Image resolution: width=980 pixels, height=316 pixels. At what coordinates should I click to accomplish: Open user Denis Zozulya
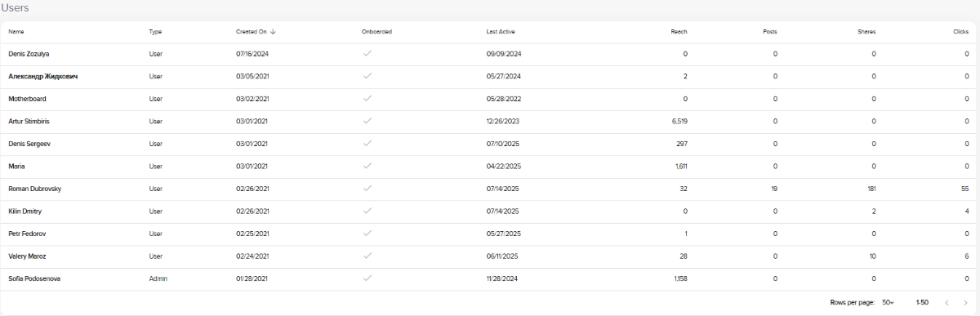[29, 54]
